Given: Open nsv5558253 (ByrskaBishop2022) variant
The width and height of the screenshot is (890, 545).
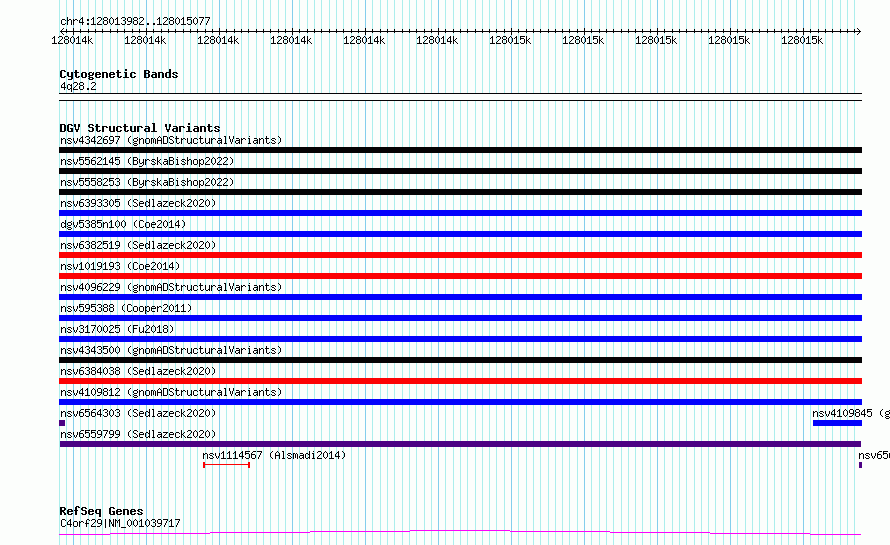Looking at the screenshot, I should pyautogui.click(x=147, y=182).
